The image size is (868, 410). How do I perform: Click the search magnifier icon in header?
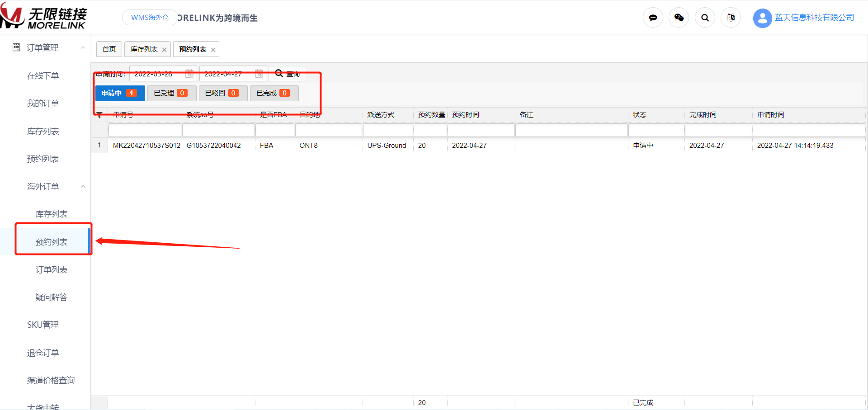[x=705, y=18]
